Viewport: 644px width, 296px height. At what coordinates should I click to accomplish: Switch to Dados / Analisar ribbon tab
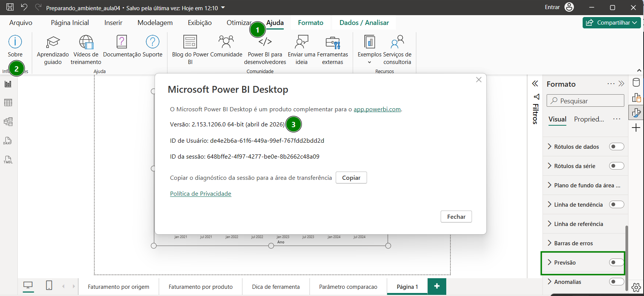click(x=364, y=23)
